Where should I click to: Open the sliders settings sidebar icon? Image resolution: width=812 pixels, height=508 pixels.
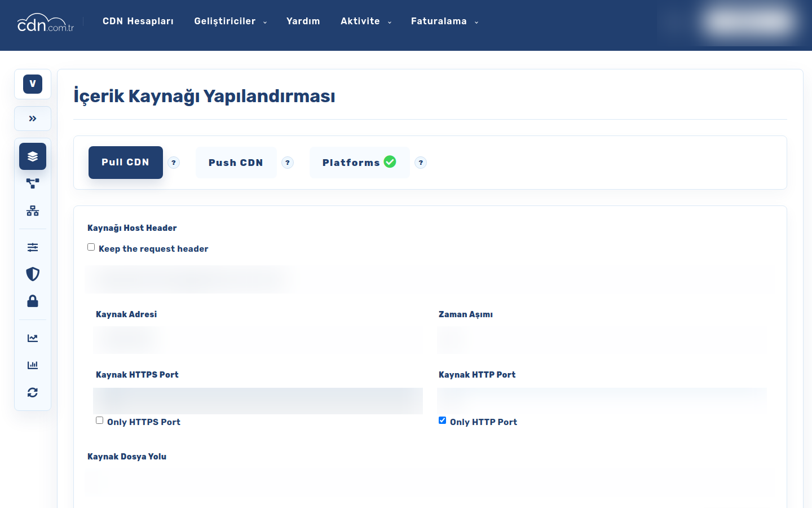pos(33,247)
